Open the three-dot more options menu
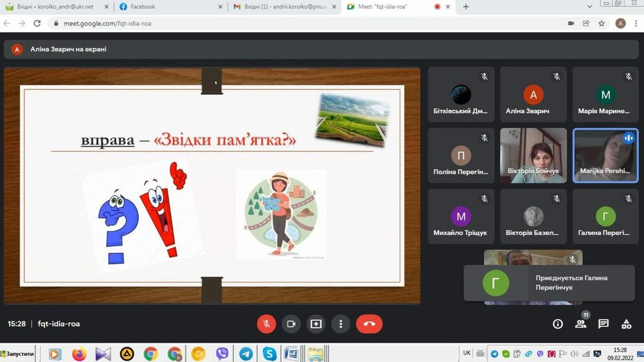The width and height of the screenshot is (644, 362). pyautogui.click(x=340, y=324)
